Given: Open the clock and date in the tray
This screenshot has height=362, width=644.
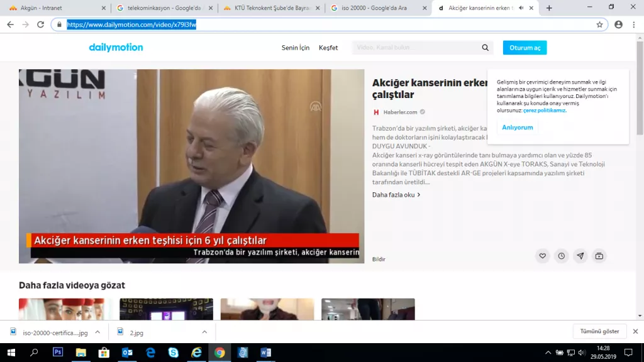Looking at the screenshot, I should [x=603, y=353].
